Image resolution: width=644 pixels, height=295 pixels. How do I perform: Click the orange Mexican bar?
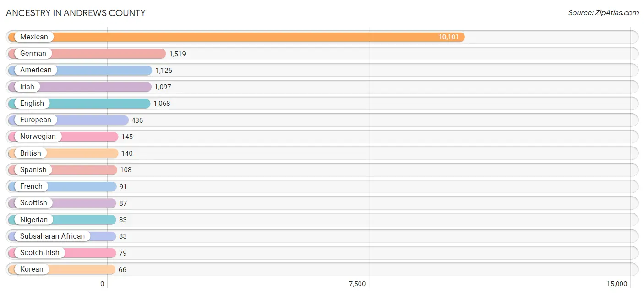(236, 37)
